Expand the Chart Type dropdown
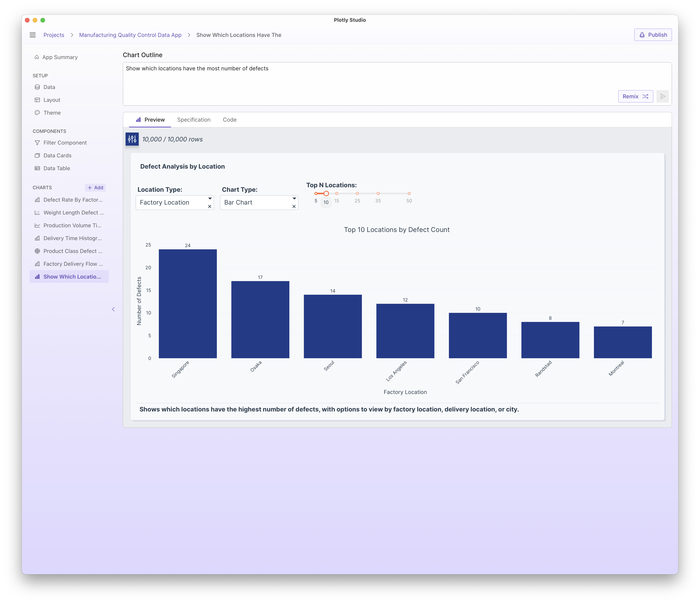 click(x=294, y=199)
